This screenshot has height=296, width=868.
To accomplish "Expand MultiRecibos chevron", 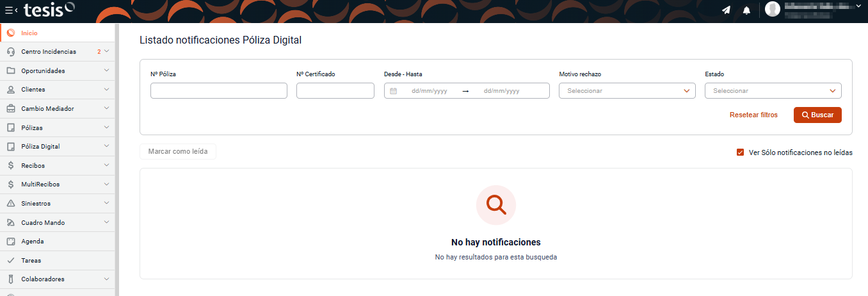I will 107,184.
